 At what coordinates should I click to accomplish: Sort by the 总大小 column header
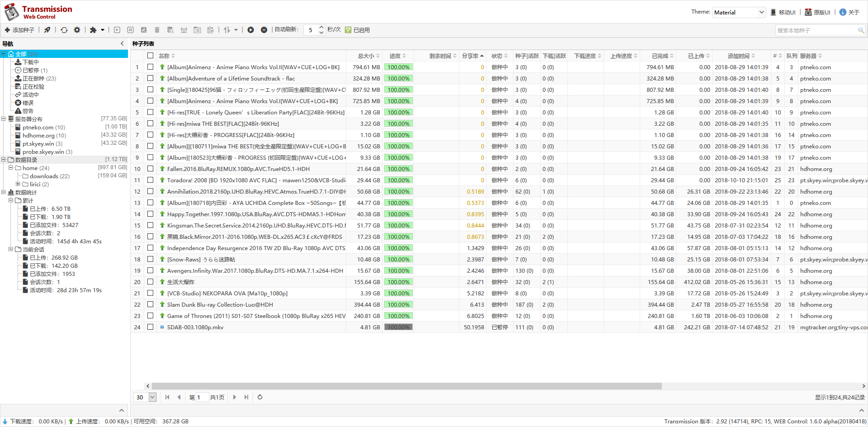pos(366,56)
